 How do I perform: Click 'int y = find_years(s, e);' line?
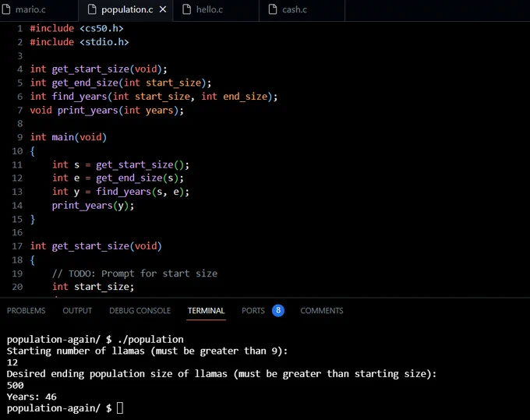point(121,192)
